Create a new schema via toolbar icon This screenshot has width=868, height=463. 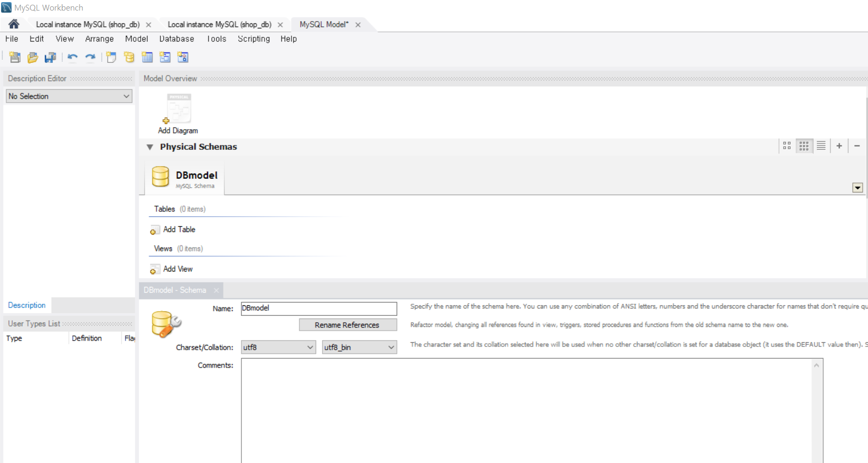pyautogui.click(x=129, y=57)
